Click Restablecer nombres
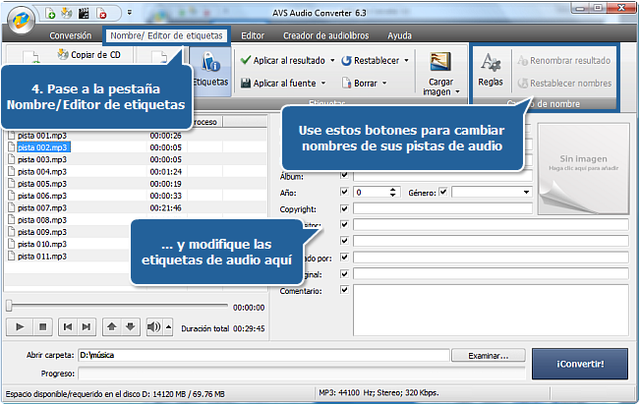Viewport: 640px width, 404px height. tap(565, 83)
